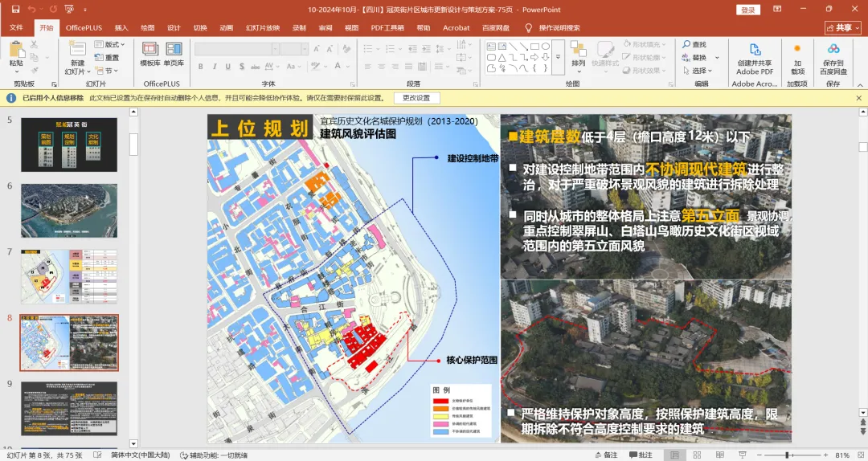
Task: Open the Customize Quick Access Toolbar dropdown
Action: click(x=84, y=10)
